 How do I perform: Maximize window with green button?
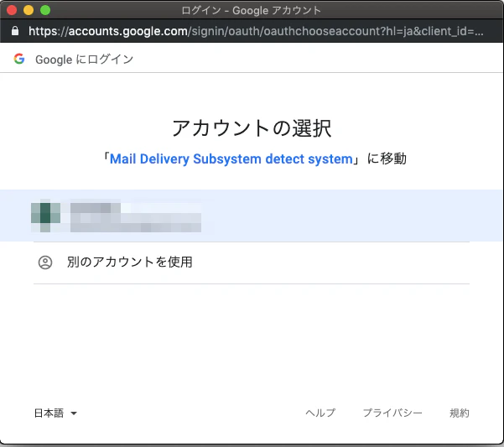click(45, 10)
